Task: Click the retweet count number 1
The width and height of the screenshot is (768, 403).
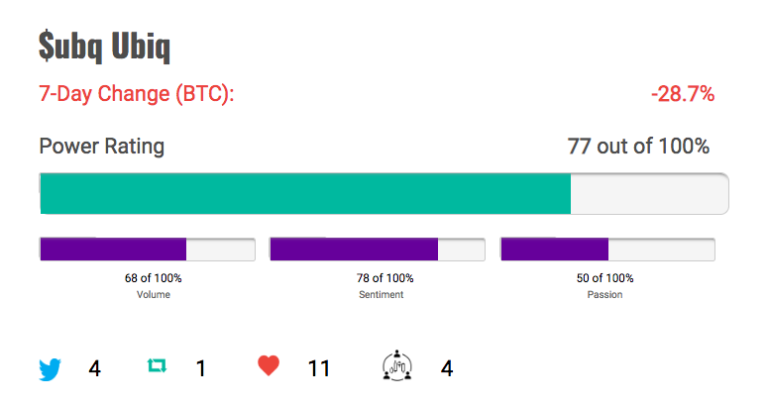Action: coord(201,368)
